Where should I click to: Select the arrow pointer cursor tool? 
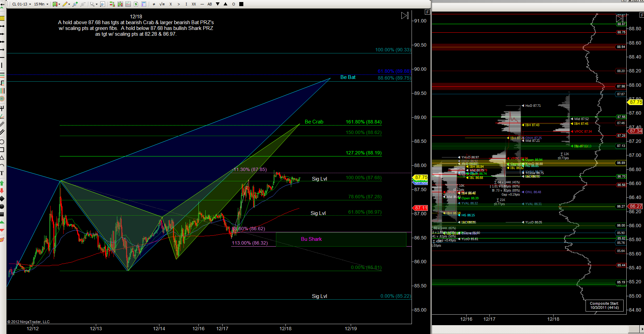pos(92,4)
